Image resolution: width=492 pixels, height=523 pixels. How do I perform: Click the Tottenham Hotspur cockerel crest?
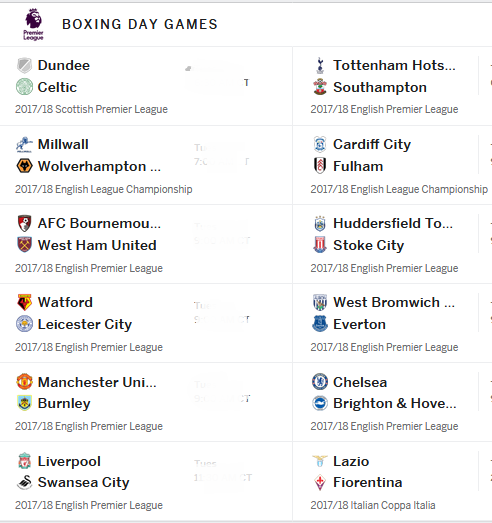320,65
